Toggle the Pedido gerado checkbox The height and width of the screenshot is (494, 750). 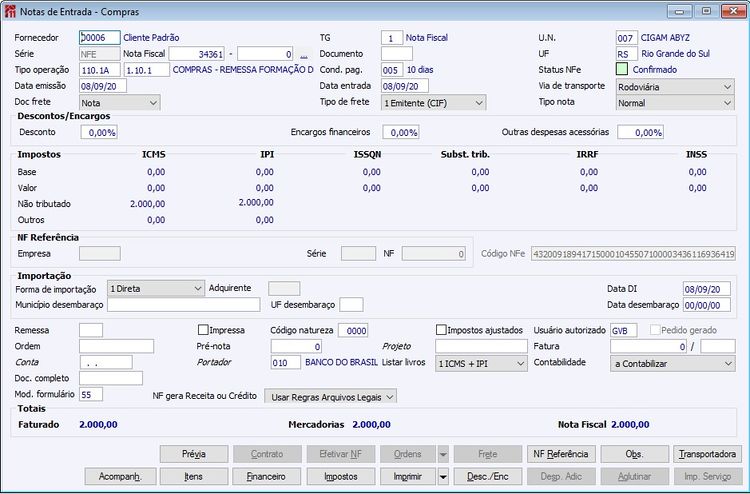tap(655, 329)
